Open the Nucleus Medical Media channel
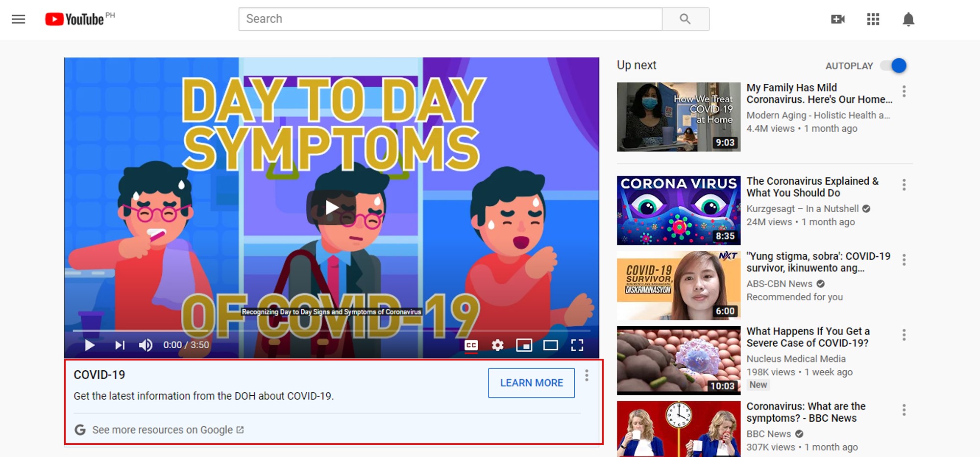This screenshot has width=980, height=457. [796, 359]
